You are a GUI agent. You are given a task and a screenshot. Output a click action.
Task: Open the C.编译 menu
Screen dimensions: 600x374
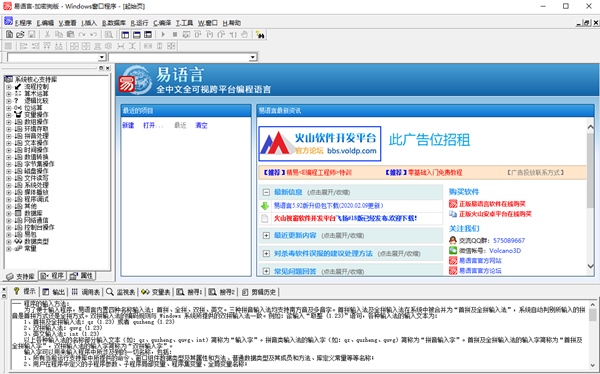162,23
